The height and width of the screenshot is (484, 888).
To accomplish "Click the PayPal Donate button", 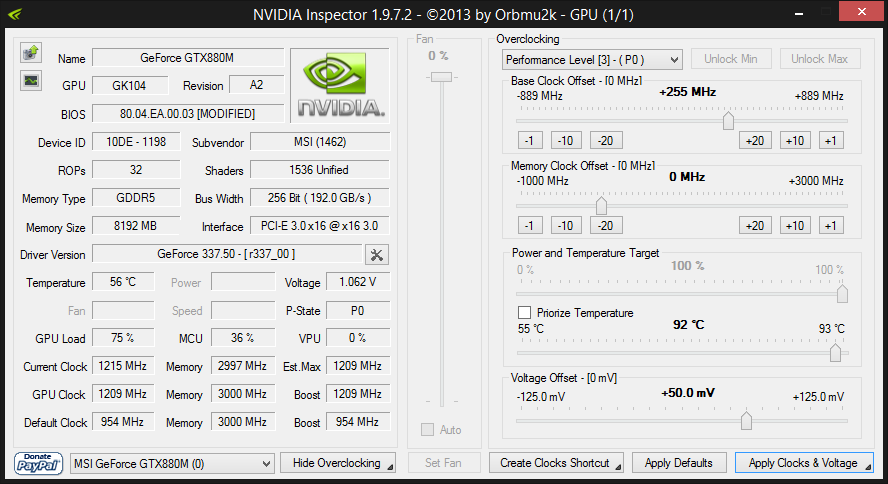I will pos(38,463).
